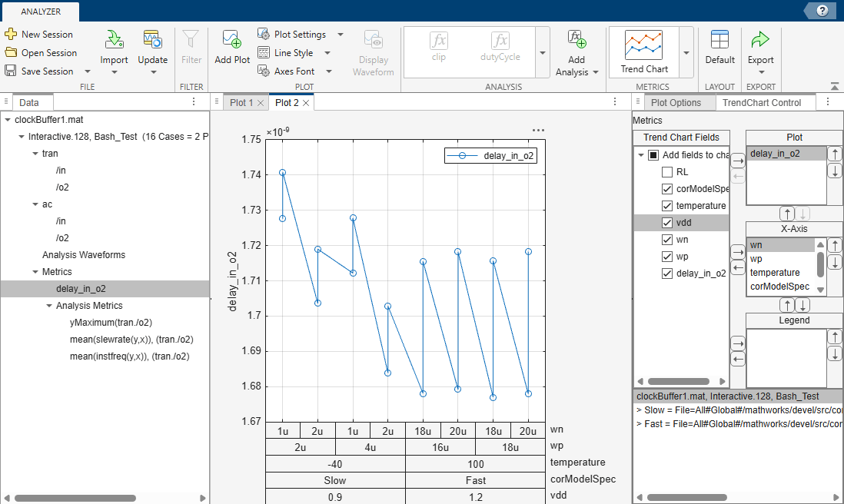Click the Open Session button
The height and width of the screenshot is (504, 844).
(x=42, y=53)
